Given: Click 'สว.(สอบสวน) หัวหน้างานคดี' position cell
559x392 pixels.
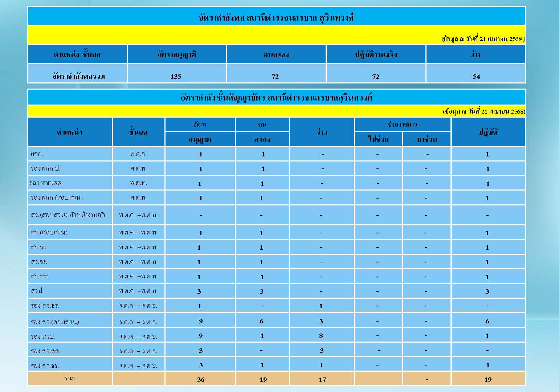Looking at the screenshot, I should (68, 215).
